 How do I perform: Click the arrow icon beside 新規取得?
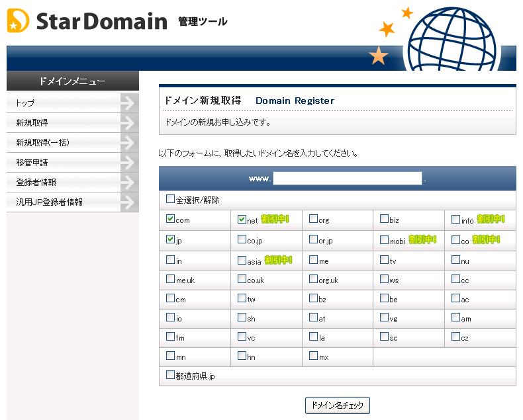click(x=129, y=123)
